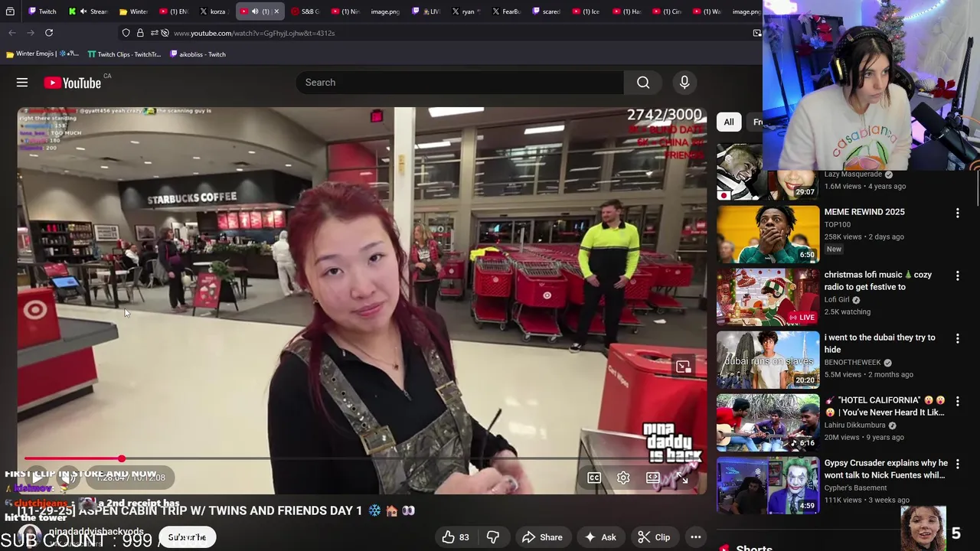
Task: Open Gypsy Crusader video options menu
Action: pyautogui.click(x=957, y=464)
